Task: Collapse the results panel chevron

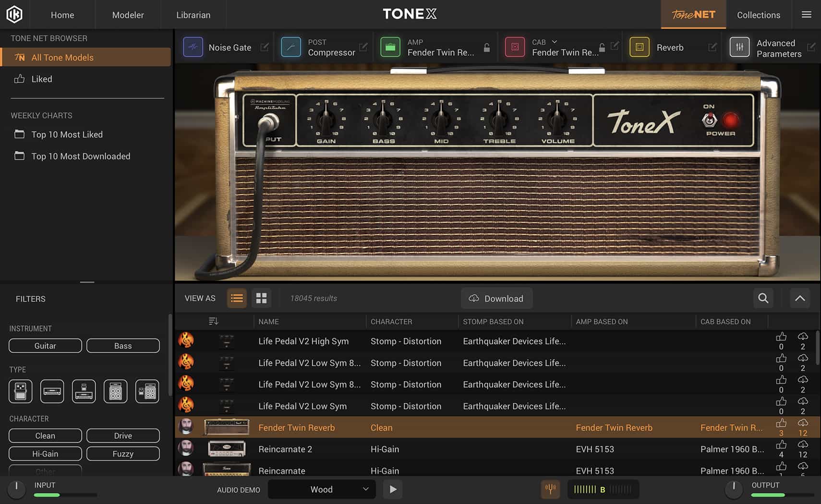Action: 800,298
